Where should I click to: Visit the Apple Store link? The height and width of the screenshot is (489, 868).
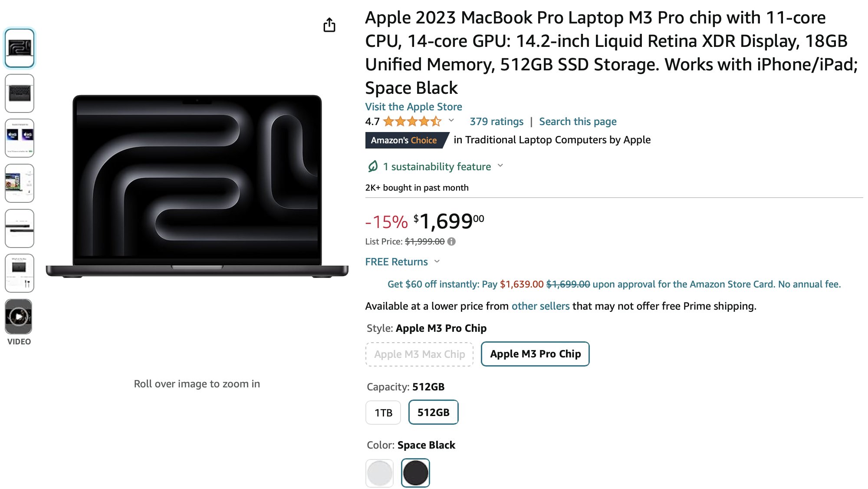click(414, 107)
